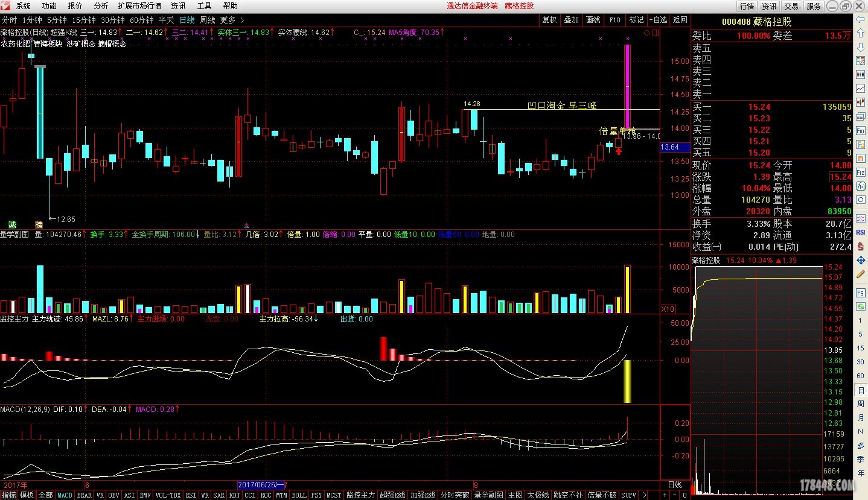Screen dimensions: 868x500
Task: Open the 系统 menu
Action: pos(24,5)
